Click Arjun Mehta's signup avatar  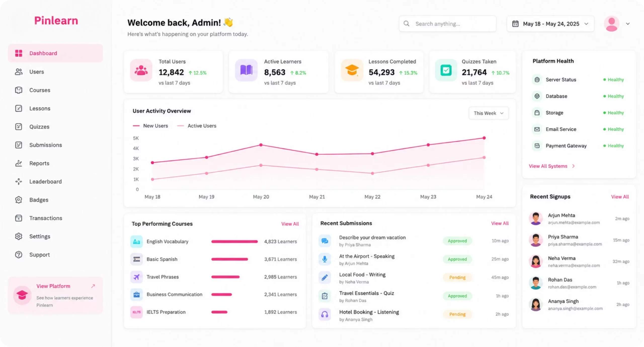click(x=536, y=219)
